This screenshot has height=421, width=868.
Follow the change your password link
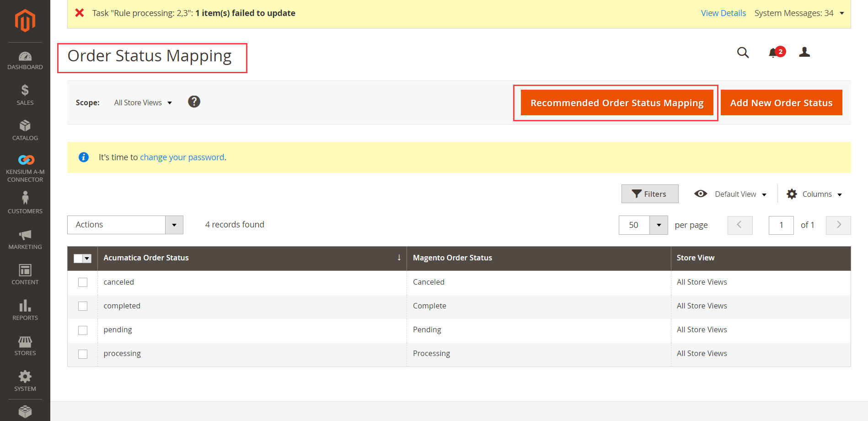click(x=182, y=157)
